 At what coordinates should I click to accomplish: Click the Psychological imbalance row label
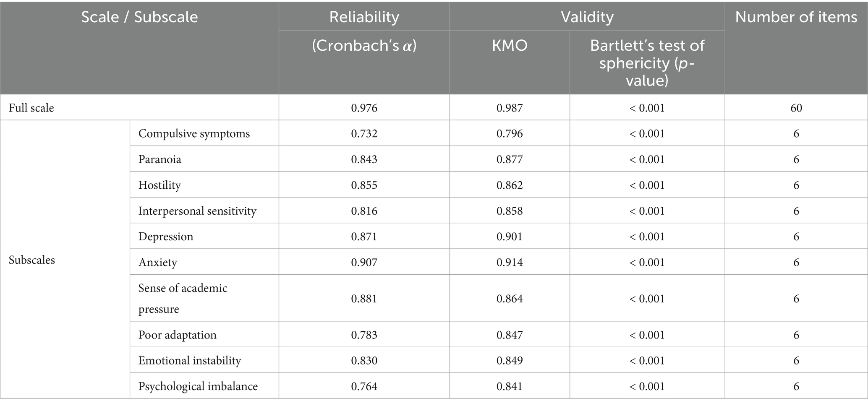[x=198, y=386]
